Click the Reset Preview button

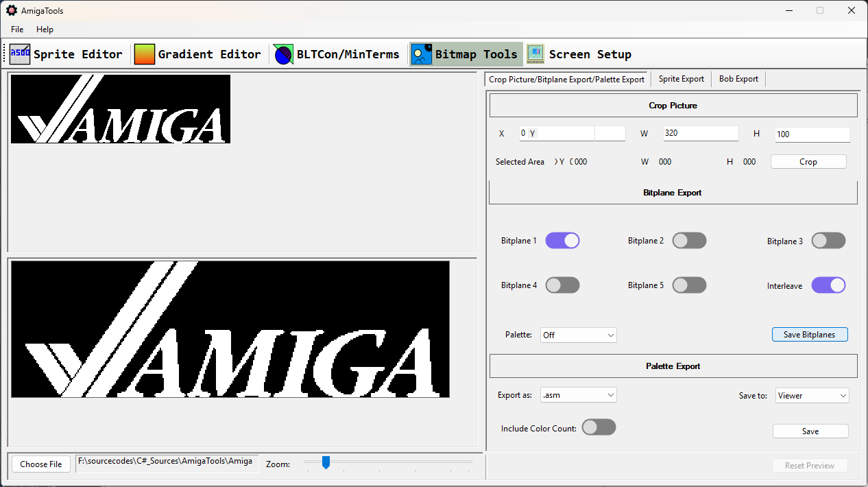point(810,466)
